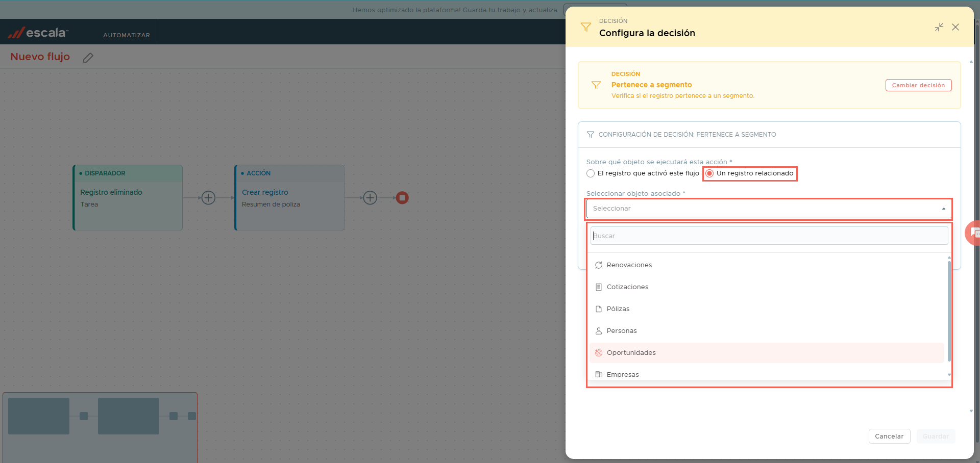Click the flow minimap thumbnail

tap(100, 427)
